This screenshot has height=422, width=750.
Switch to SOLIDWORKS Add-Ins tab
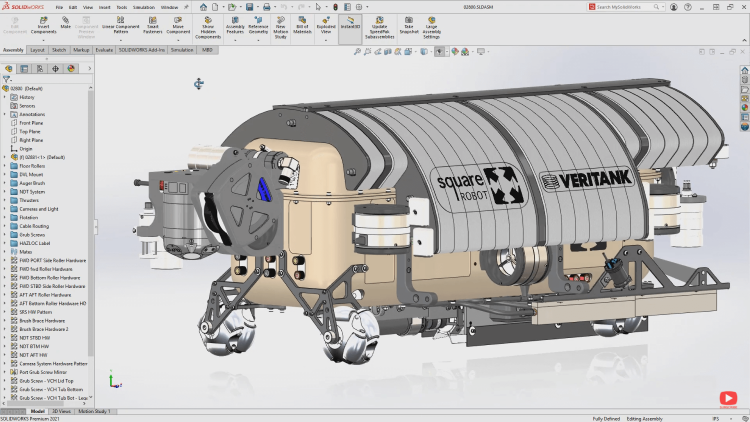[142, 50]
